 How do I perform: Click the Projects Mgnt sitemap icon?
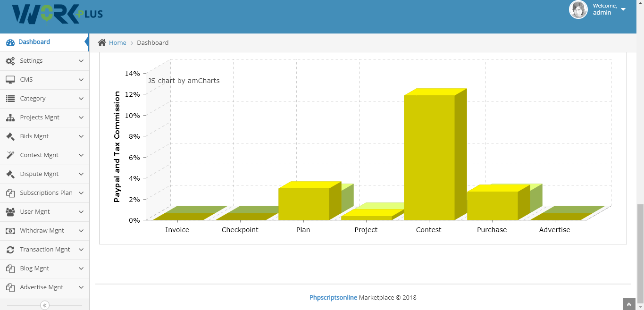10,117
